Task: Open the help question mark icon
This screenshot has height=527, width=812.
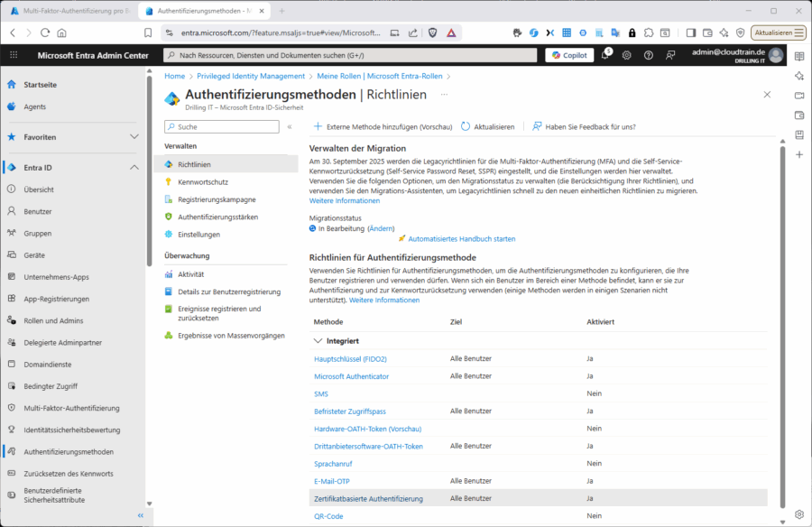Action: pyautogui.click(x=649, y=55)
